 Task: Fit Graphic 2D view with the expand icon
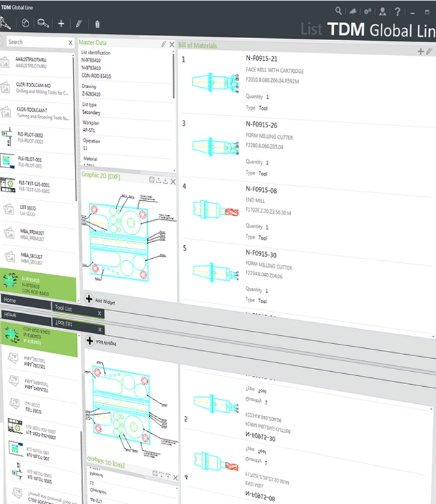(x=152, y=180)
